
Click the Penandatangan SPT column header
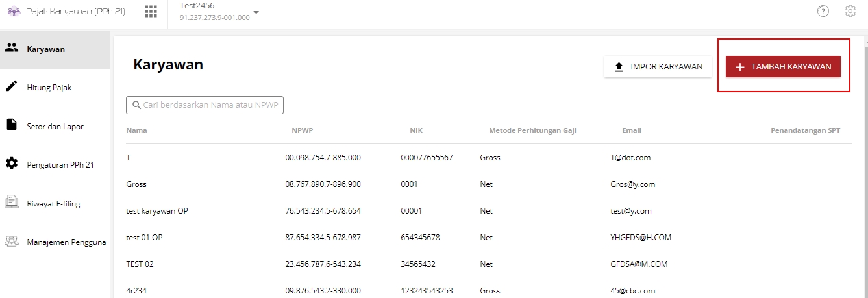pyautogui.click(x=805, y=130)
